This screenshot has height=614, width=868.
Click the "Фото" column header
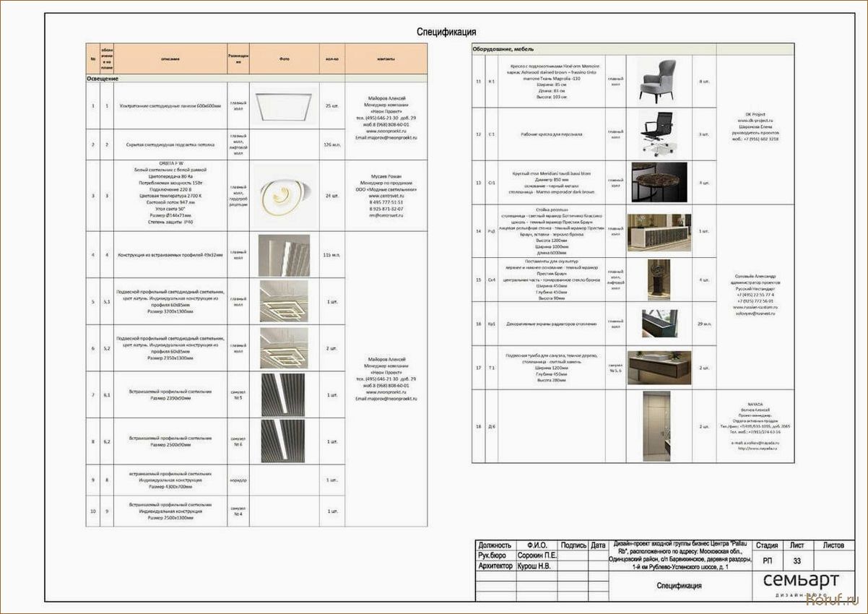coord(284,59)
